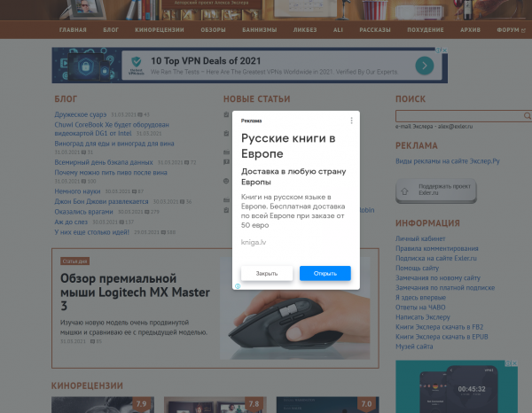Open the КИНОРЕЦЕНЗИИ menu item

coord(160,29)
